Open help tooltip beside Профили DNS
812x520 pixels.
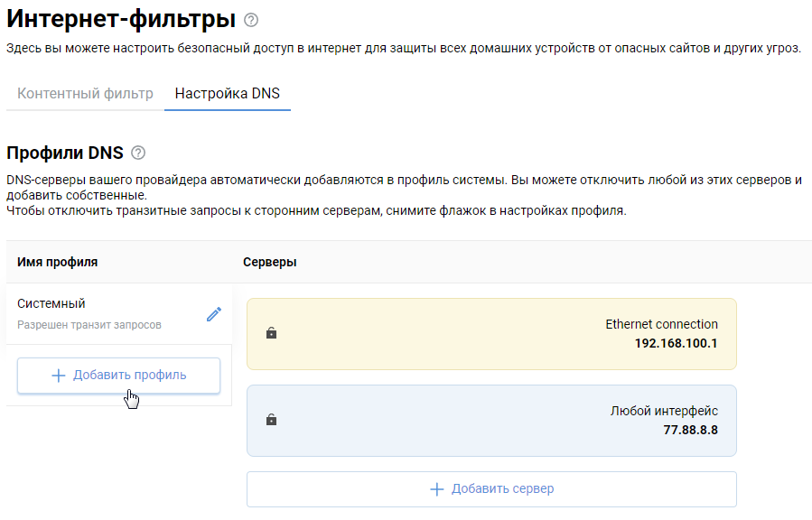(138, 153)
